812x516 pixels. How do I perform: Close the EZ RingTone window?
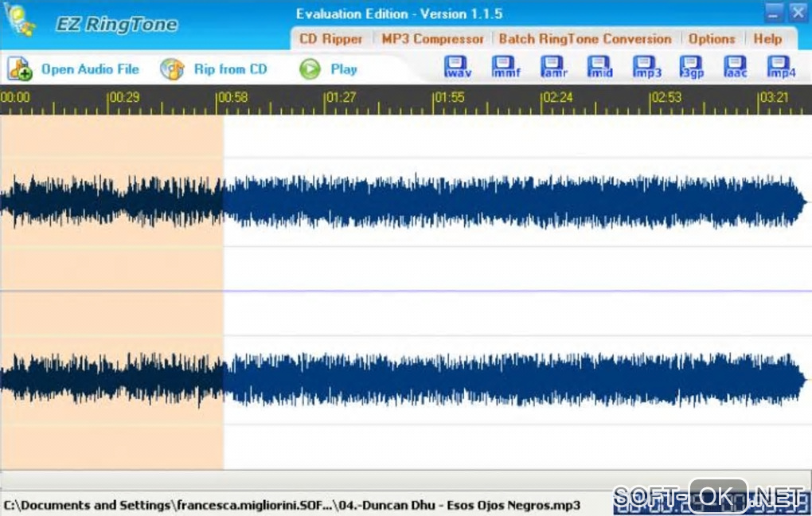pos(798,13)
